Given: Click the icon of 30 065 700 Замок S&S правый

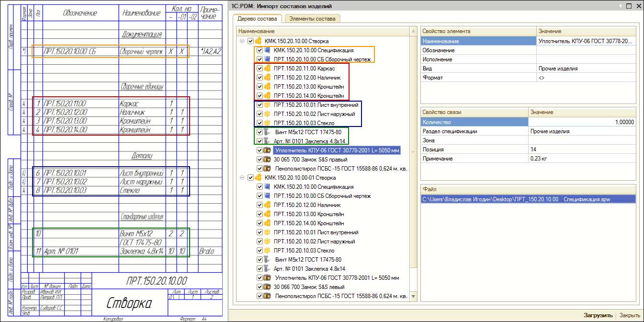Looking at the screenshot, I should tap(267, 159).
